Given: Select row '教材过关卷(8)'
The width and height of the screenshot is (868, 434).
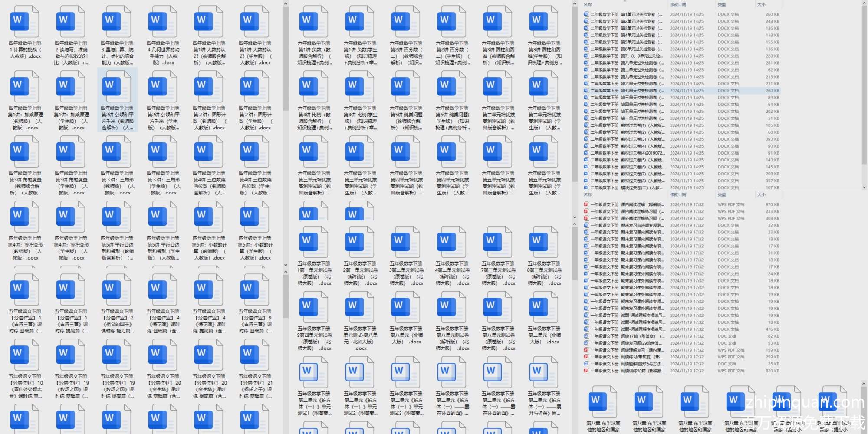Looking at the screenshot, I should [x=681, y=181].
